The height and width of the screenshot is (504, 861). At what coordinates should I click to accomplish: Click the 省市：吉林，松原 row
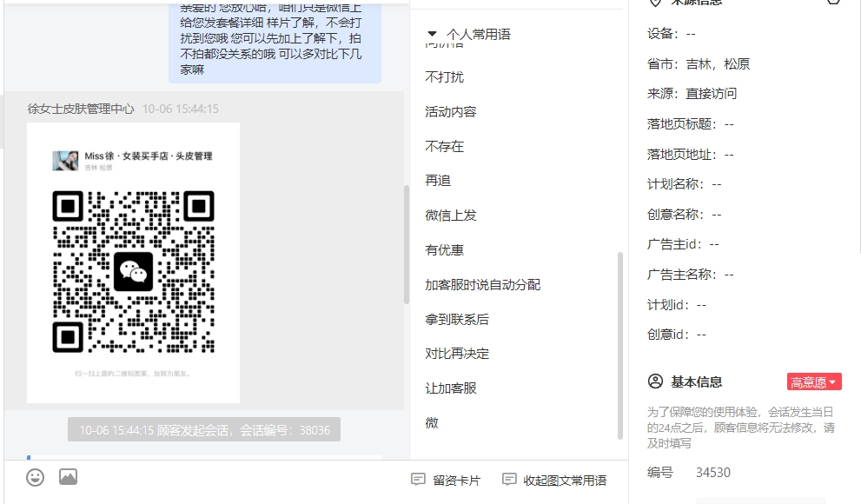[x=699, y=64]
